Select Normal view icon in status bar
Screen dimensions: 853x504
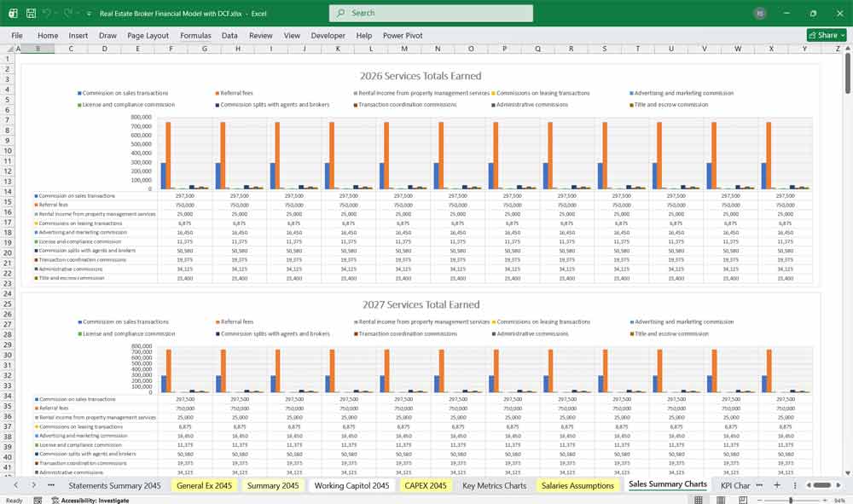[699, 498]
